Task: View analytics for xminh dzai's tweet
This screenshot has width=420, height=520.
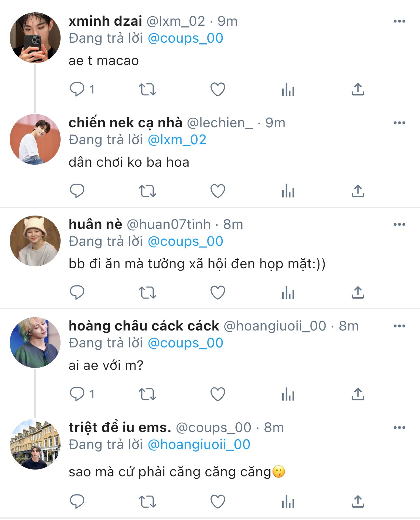Action: click(x=288, y=89)
